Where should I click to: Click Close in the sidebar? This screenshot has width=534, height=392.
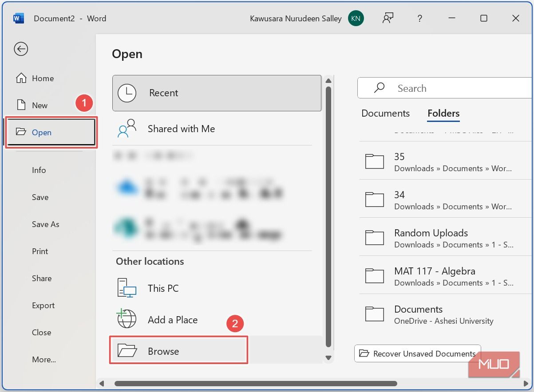(42, 333)
